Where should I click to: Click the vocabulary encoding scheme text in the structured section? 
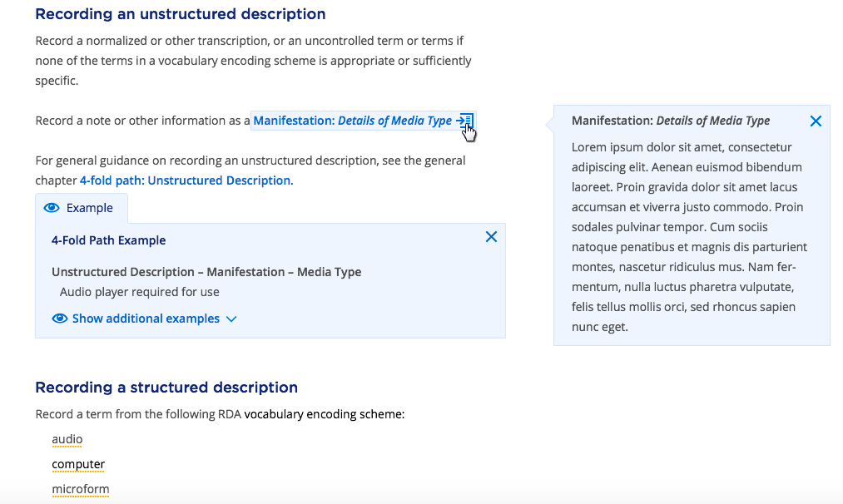(x=324, y=414)
